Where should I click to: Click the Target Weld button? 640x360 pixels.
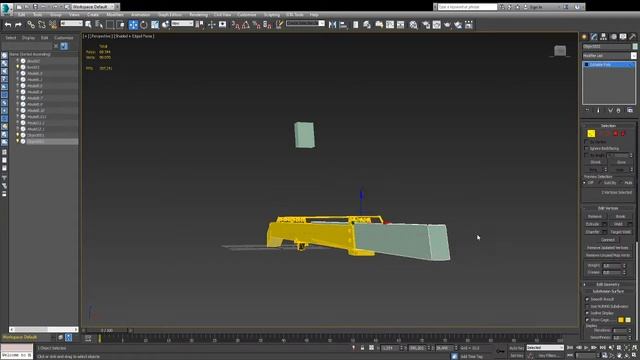point(620,232)
